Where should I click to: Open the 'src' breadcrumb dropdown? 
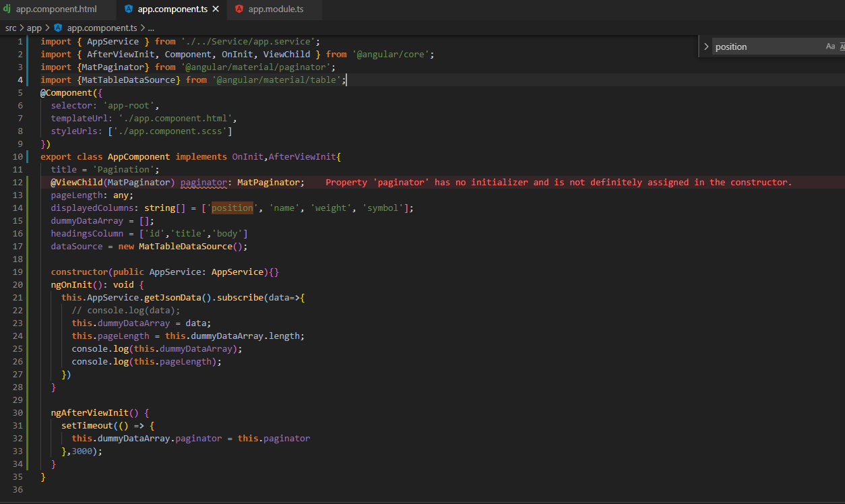pyautogui.click(x=11, y=28)
